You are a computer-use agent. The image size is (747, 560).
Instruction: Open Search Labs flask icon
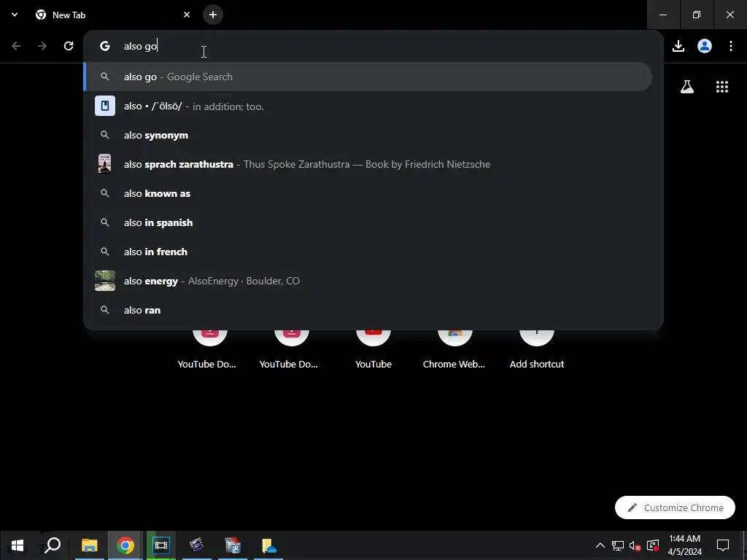687,87
